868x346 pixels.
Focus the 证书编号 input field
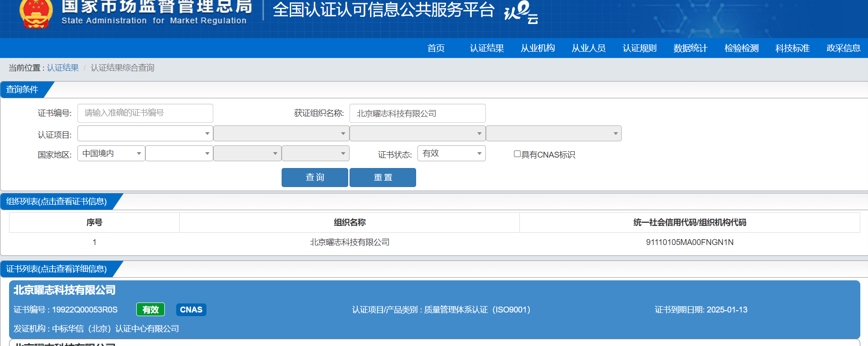[145, 113]
